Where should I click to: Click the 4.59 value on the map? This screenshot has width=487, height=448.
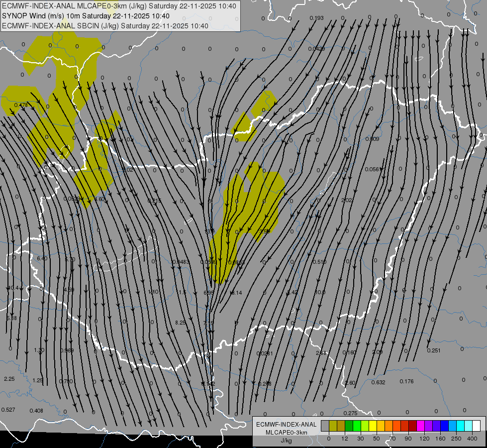tap(69, 290)
